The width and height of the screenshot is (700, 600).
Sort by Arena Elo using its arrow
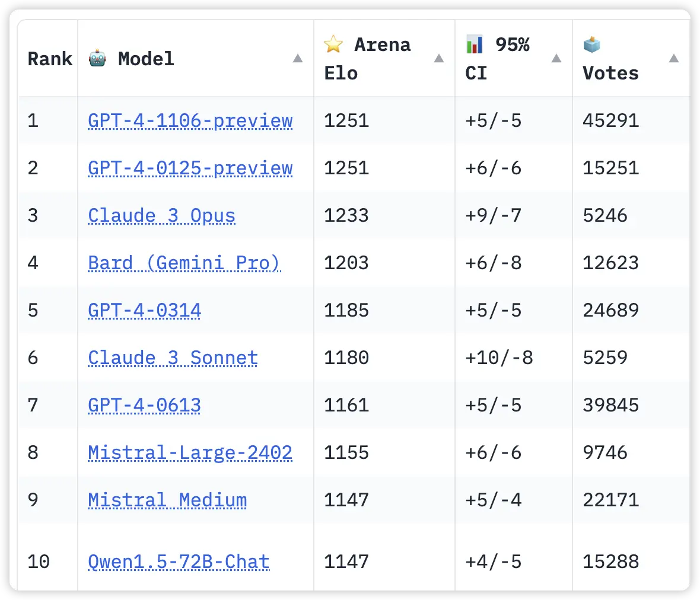pyautogui.click(x=439, y=58)
